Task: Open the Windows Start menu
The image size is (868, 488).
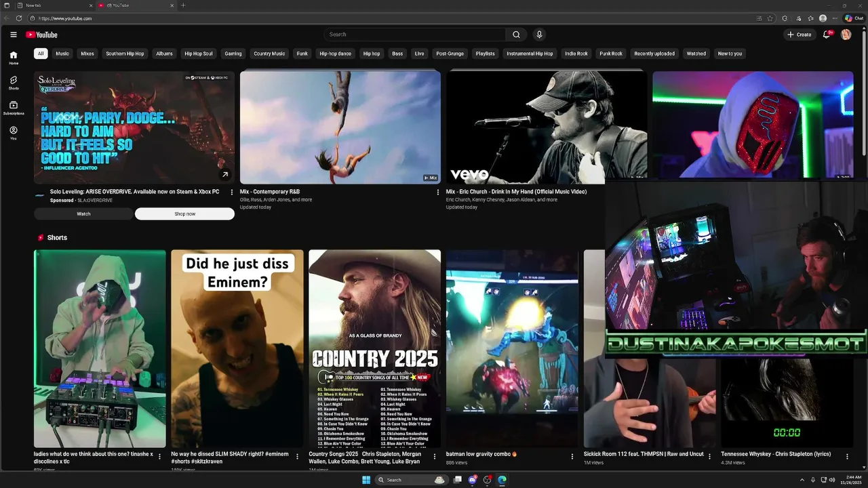Action: (366, 480)
